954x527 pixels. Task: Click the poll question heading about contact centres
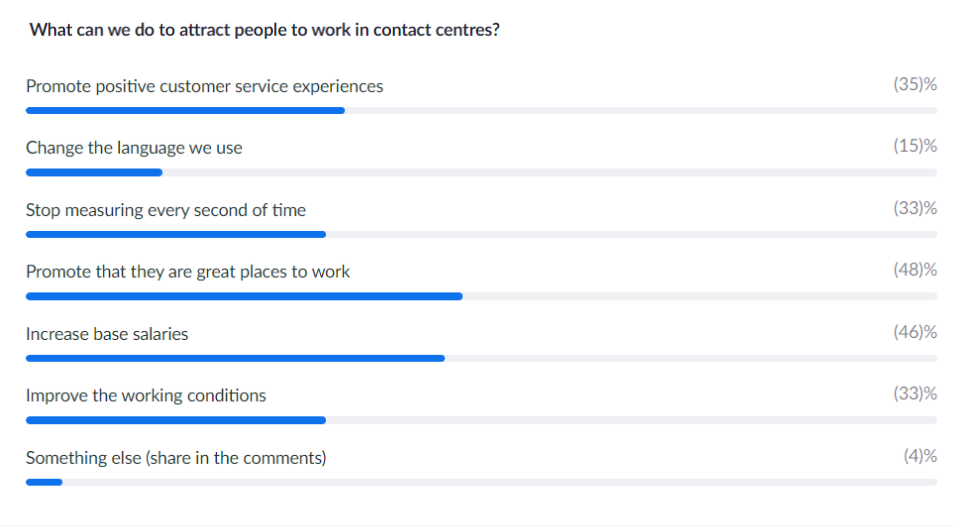(265, 30)
